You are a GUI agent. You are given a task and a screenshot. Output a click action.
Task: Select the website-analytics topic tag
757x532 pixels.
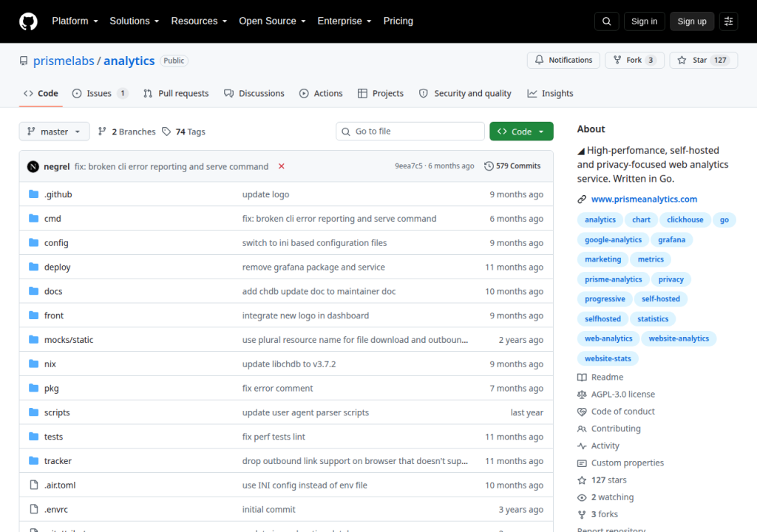click(679, 338)
